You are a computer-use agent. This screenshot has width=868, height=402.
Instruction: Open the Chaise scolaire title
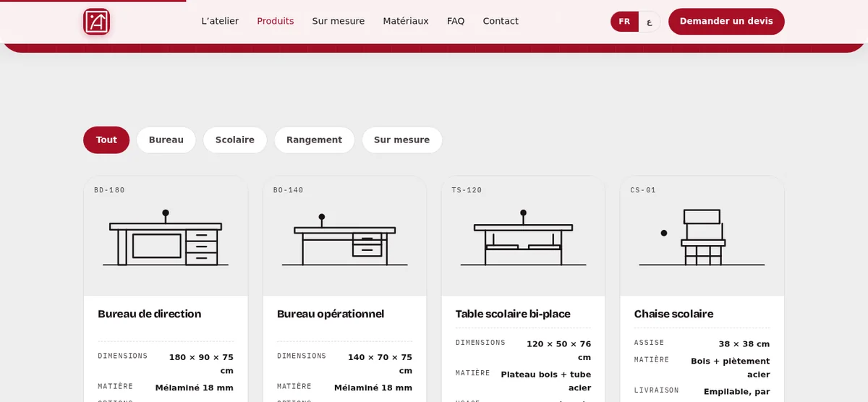[673, 314]
